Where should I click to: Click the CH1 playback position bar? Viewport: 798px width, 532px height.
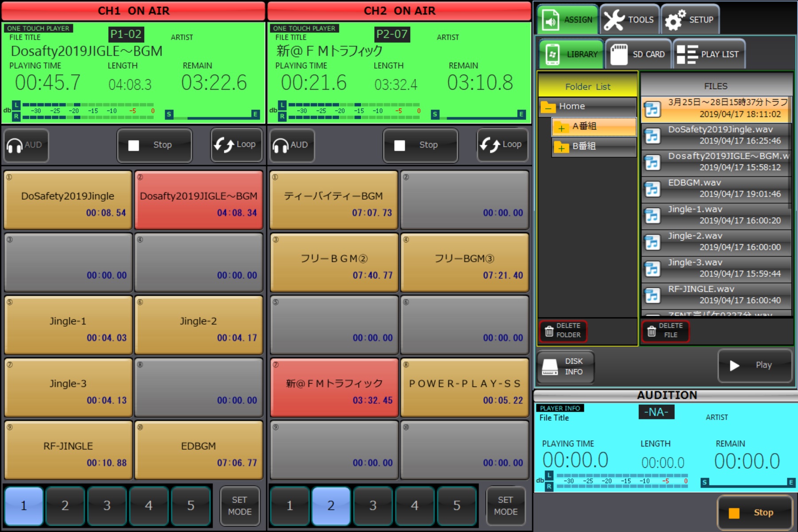212,117
